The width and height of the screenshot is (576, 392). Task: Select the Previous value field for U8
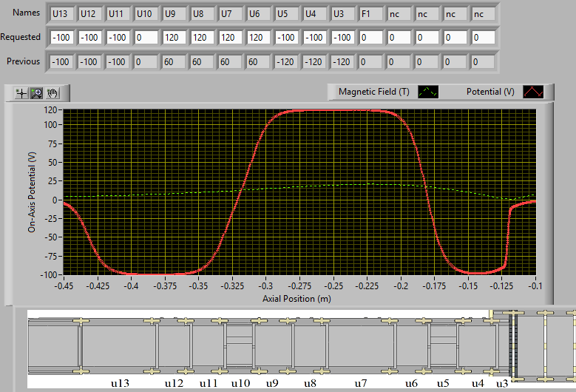coord(203,62)
